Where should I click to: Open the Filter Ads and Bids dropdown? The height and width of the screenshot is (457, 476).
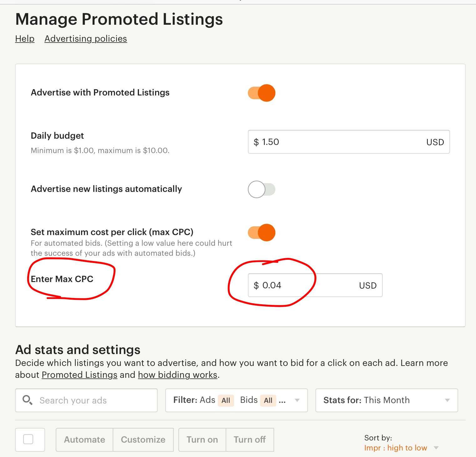(237, 400)
